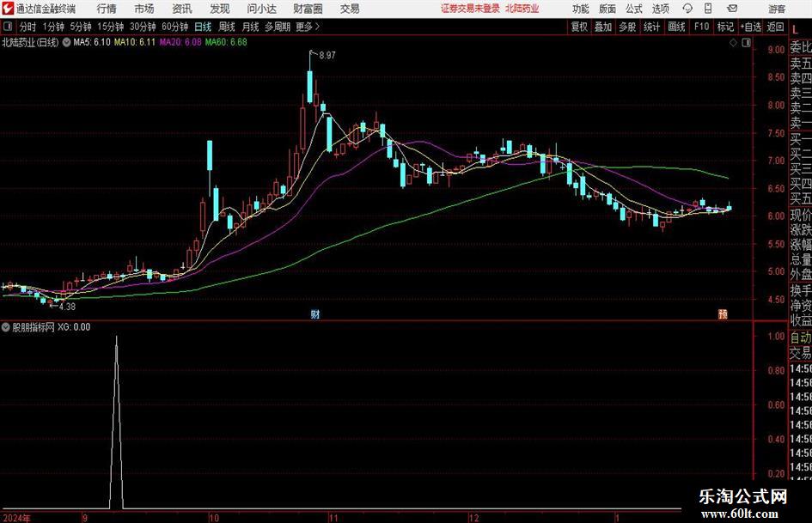Click MA10: 6.11 label
The height and width of the screenshot is (523, 812).
click(x=135, y=42)
